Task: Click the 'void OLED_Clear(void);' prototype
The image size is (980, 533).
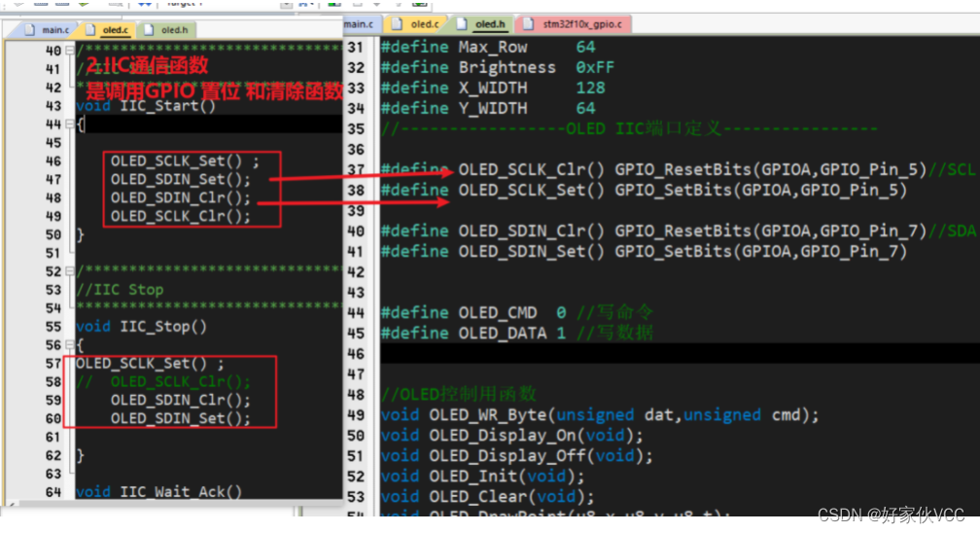Action: point(487,497)
